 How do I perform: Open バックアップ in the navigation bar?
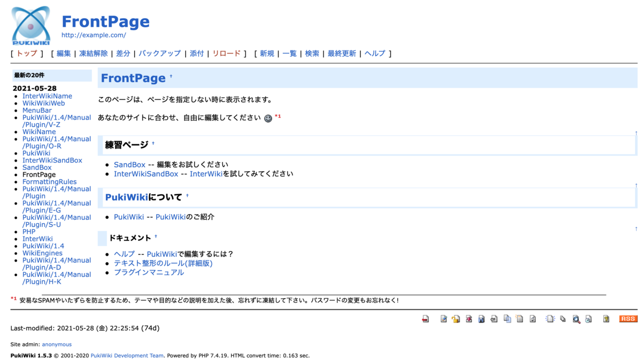pos(159,54)
